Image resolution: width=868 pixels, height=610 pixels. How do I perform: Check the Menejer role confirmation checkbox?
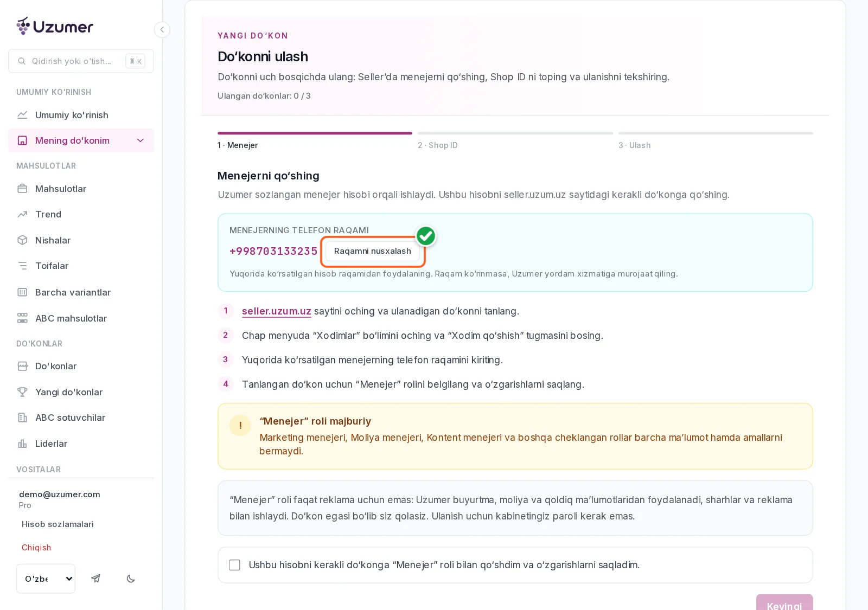click(235, 565)
